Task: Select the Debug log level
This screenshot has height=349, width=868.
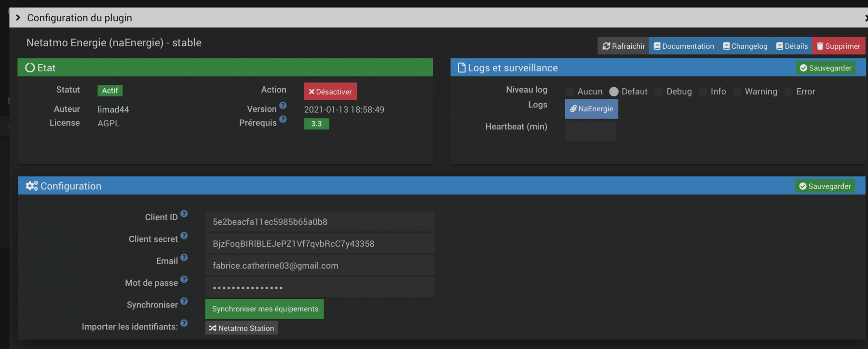Action: (x=659, y=92)
